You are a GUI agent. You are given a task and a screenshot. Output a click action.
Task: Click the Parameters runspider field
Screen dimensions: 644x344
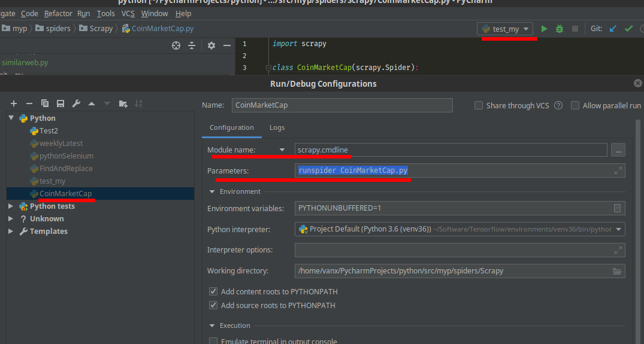pos(459,171)
